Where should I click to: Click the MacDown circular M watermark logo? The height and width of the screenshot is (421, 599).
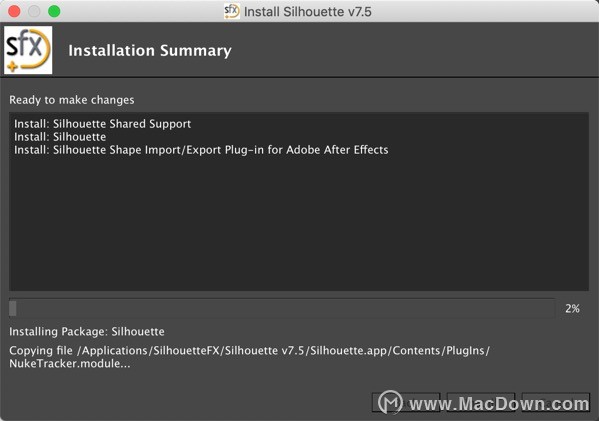pos(390,402)
